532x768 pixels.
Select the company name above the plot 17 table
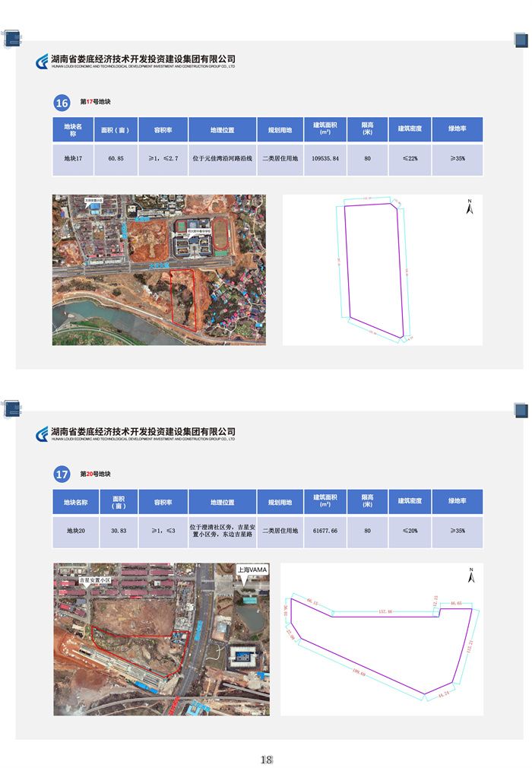point(143,59)
